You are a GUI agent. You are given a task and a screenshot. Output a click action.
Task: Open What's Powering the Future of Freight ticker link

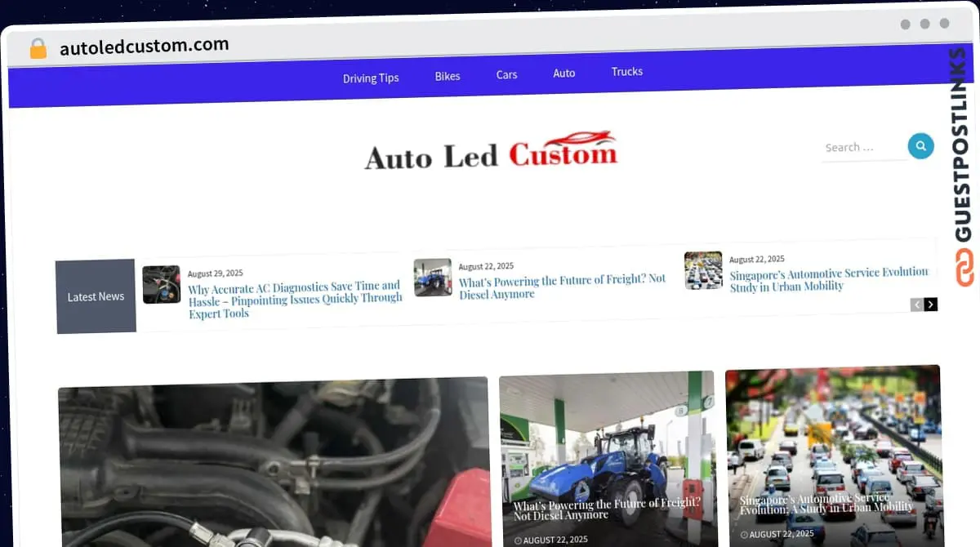[562, 287]
